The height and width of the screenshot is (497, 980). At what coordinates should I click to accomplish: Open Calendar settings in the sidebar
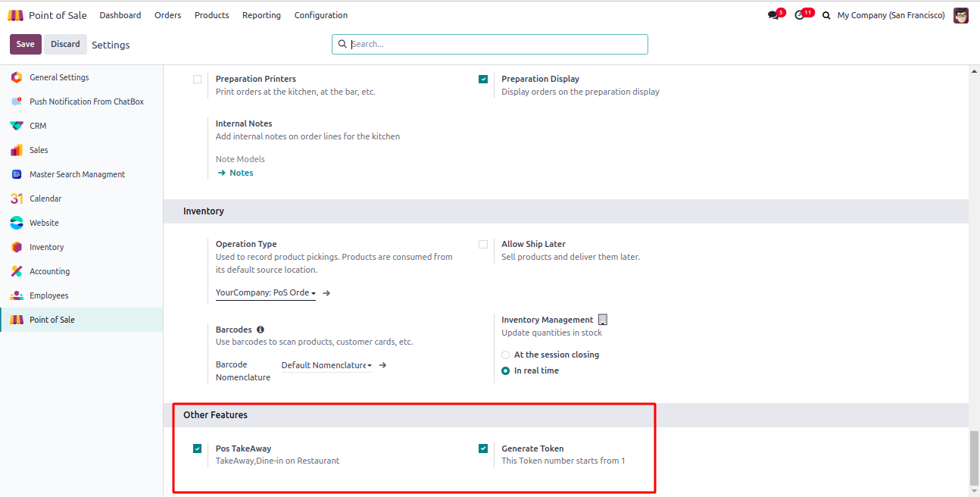(45, 198)
